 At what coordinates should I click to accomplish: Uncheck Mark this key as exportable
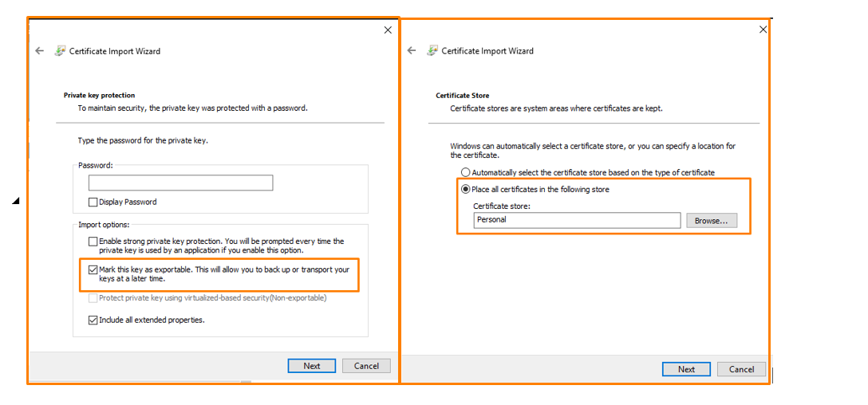93,270
